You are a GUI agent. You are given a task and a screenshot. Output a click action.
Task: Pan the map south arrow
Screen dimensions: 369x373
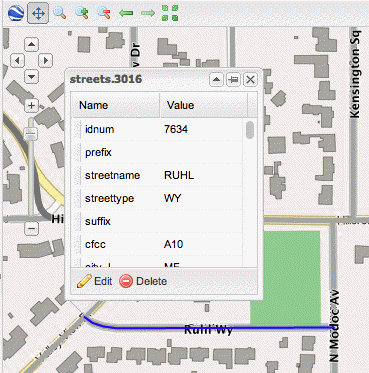(31, 77)
